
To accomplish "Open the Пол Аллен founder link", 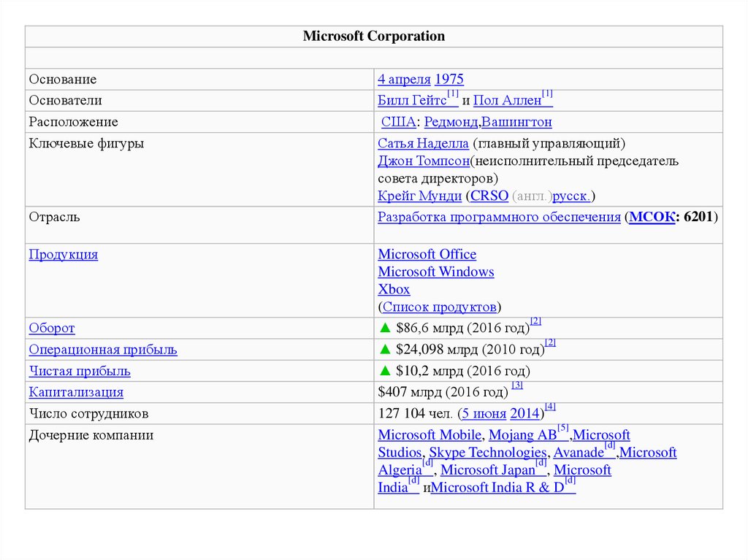I will [x=507, y=101].
